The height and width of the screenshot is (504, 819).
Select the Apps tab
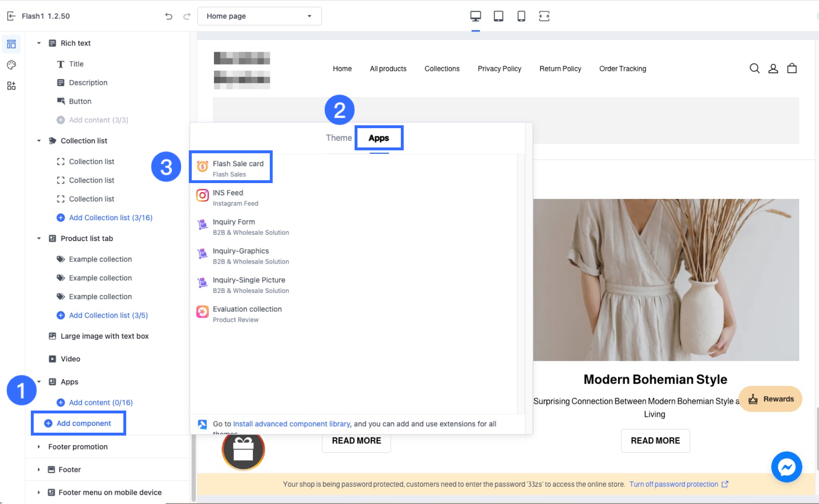tap(379, 138)
